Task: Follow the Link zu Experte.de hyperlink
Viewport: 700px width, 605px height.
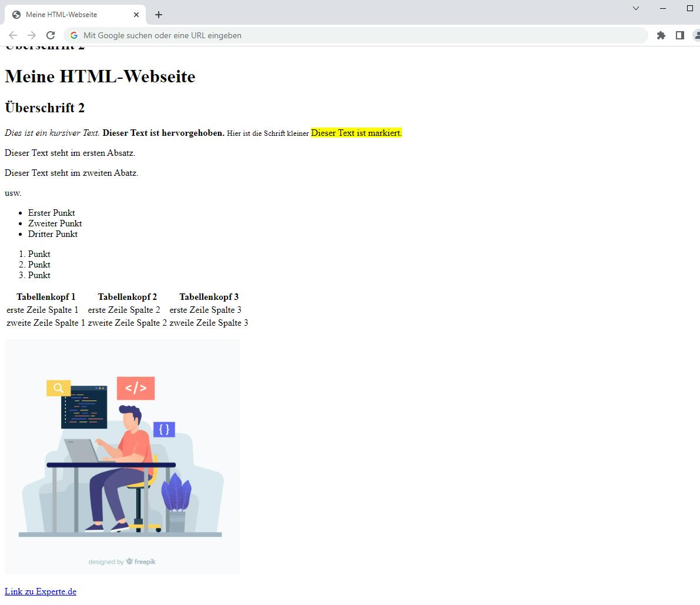Action: coord(40,591)
